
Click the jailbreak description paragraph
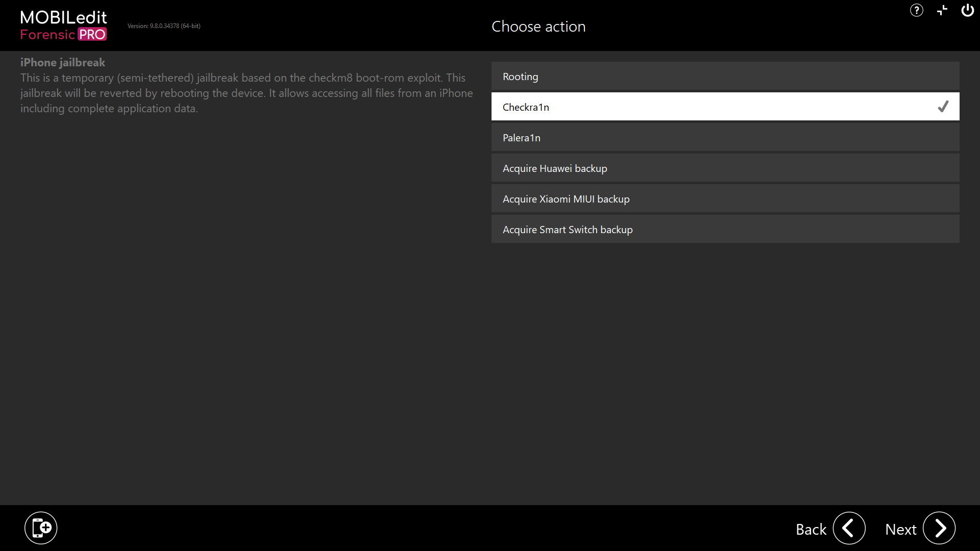(x=247, y=93)
